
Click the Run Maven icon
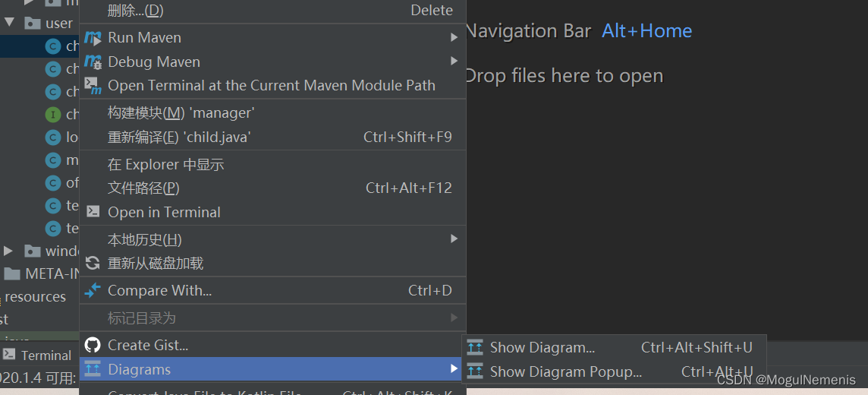(93, 38)
